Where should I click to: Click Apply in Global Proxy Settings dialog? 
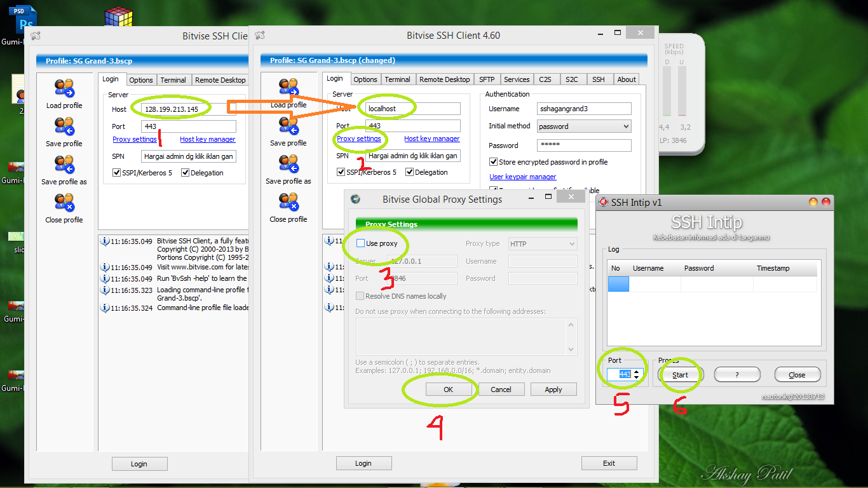553,390
